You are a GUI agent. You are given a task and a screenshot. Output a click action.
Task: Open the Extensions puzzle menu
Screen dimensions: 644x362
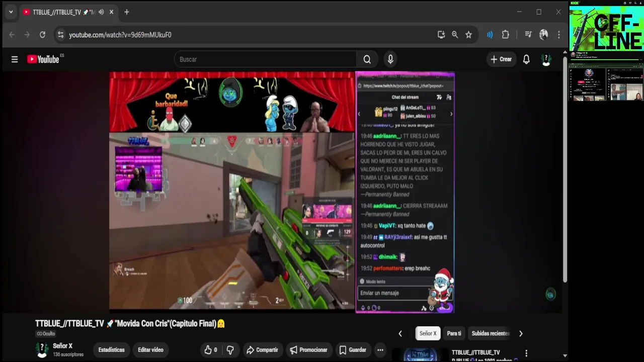[x=506, y=35]
